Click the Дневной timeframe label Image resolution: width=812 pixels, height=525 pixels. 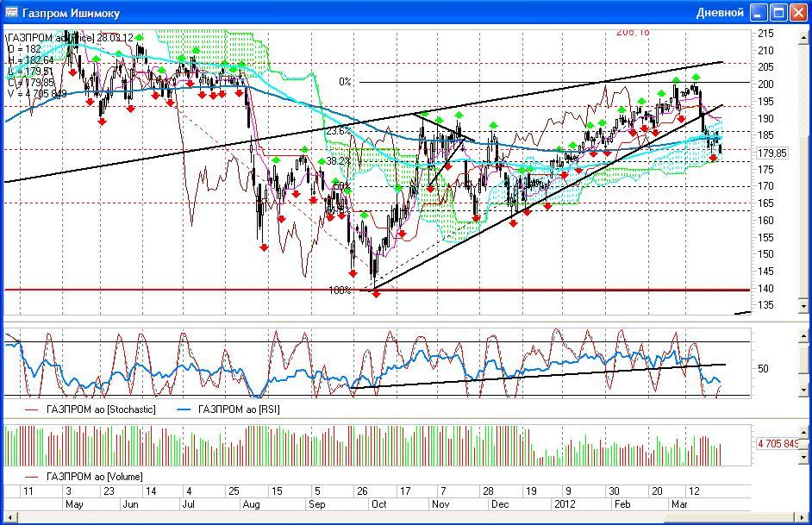pyautogui.click(x=719, y=12)
